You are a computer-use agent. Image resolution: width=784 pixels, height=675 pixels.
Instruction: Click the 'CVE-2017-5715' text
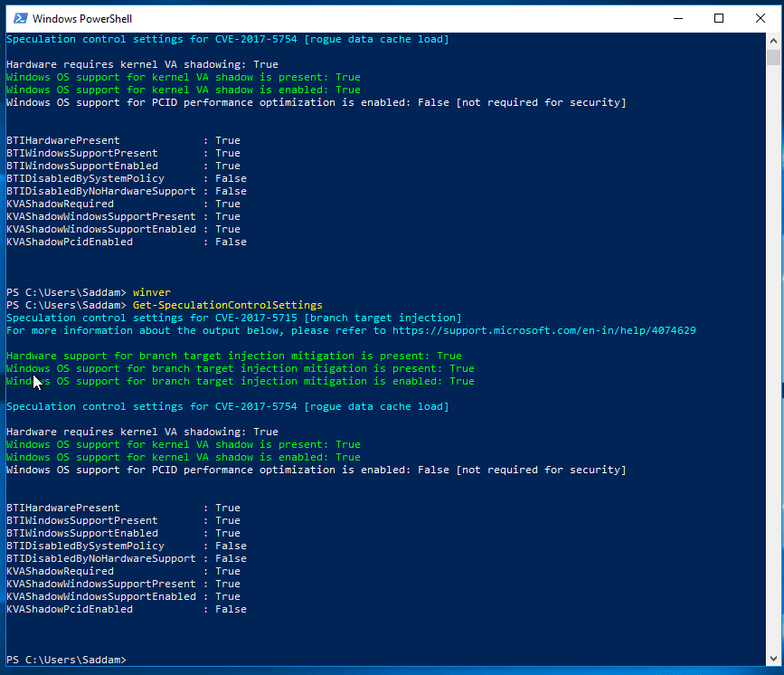click(x=256, y=318)
